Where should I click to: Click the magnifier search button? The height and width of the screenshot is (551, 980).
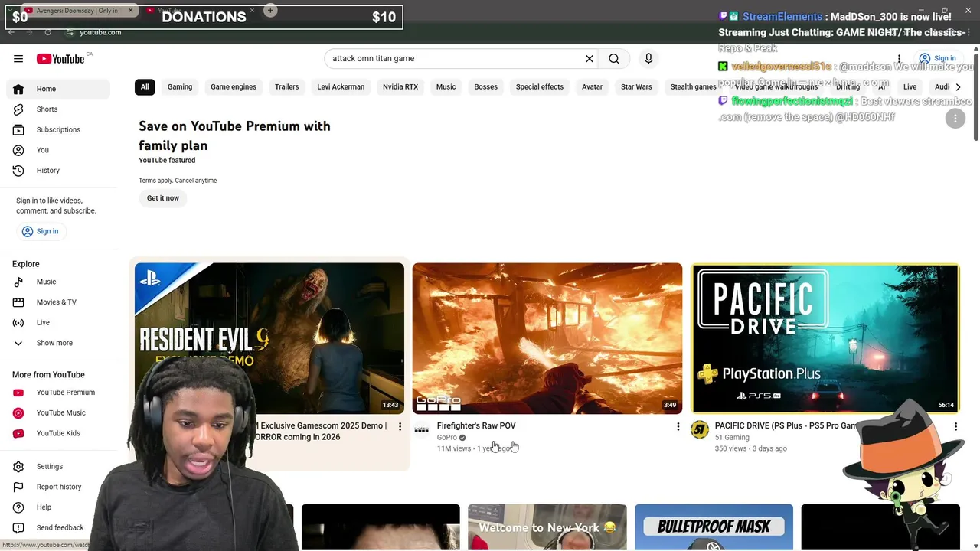coord(614,59)
